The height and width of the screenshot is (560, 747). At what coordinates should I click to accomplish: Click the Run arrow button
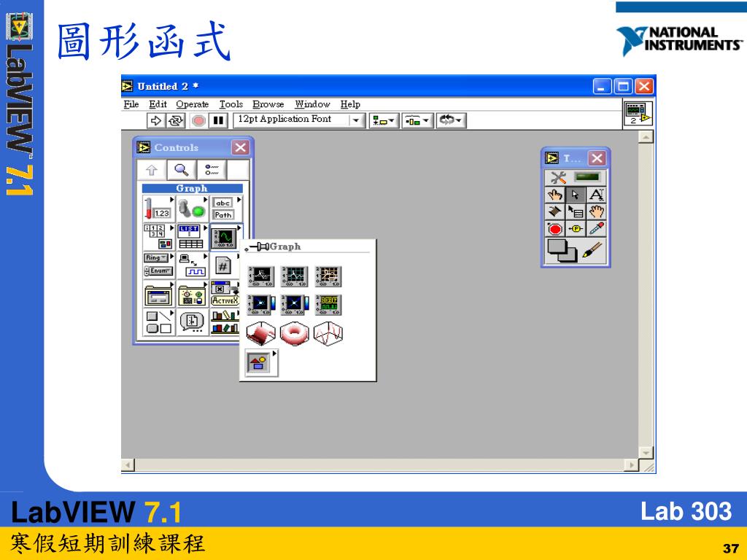click(x=156, y=120)
